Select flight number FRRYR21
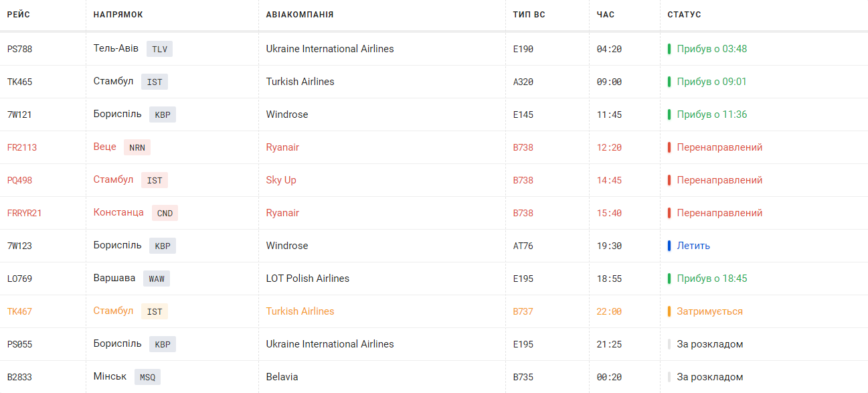The image size is (868, 393). pos(25,213)
